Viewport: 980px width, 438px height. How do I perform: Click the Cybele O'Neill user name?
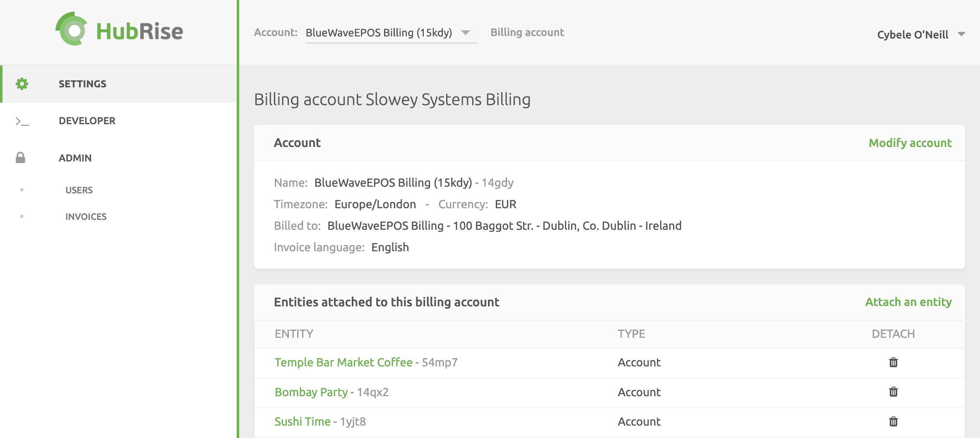pos(913,35)
